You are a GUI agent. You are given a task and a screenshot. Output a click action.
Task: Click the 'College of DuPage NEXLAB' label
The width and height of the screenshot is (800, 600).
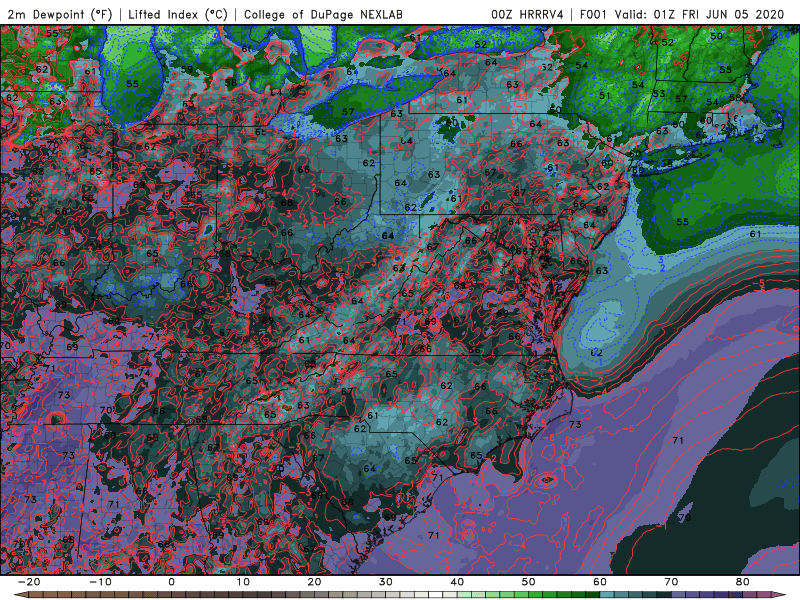323,14
